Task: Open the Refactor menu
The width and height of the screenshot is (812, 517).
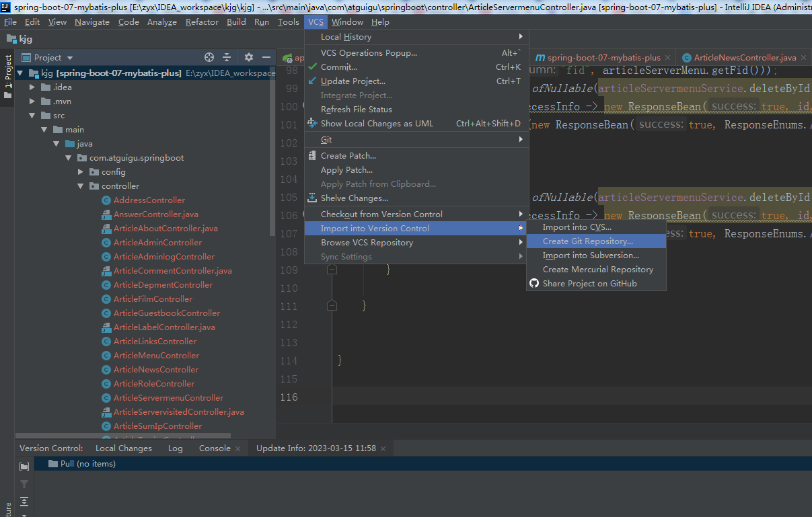Action: 202,22
